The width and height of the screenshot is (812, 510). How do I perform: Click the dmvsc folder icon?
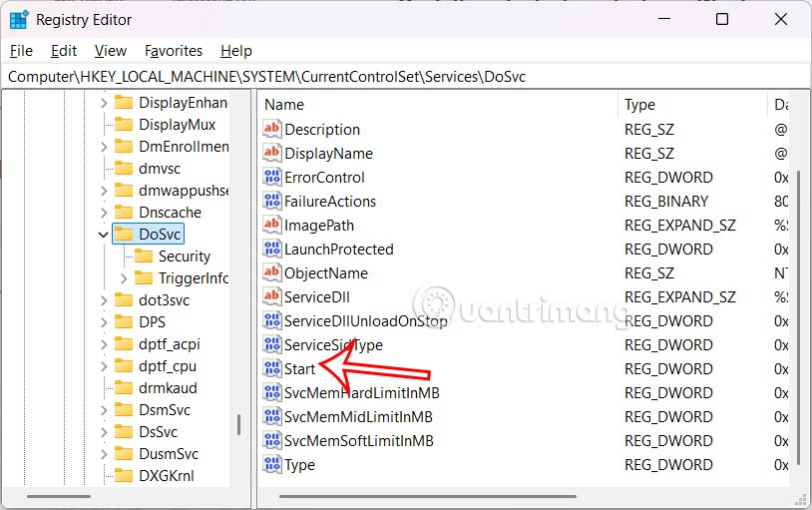124,169
